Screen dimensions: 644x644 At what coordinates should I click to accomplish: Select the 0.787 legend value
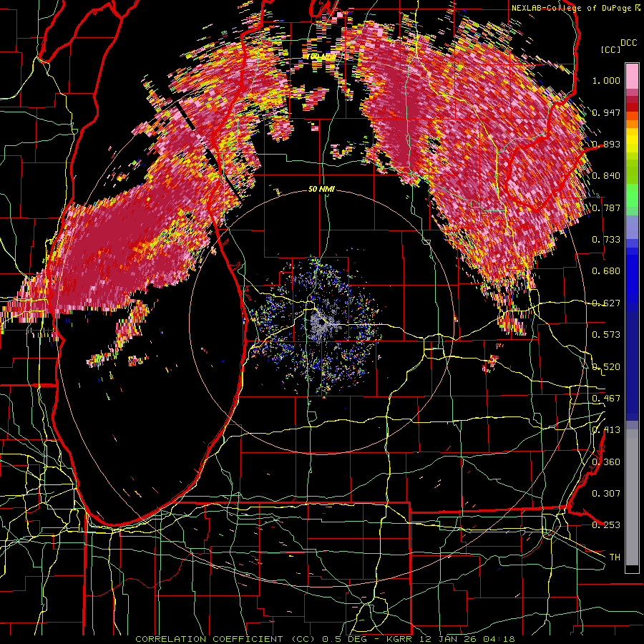pyautogui.click(x=606, y=208)
